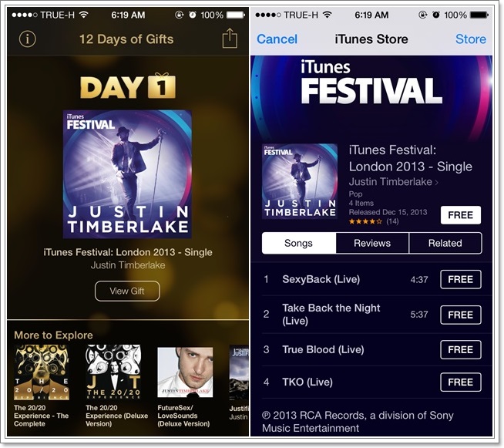Tap the Store link in the top right
This screenshot has height=448, width=504.
pyautogui.click(x=471, y=39)
